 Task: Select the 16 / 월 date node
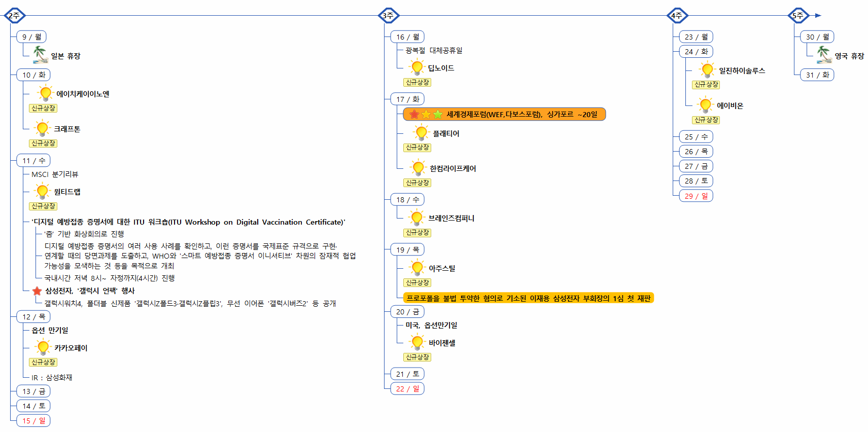point(407,37)
